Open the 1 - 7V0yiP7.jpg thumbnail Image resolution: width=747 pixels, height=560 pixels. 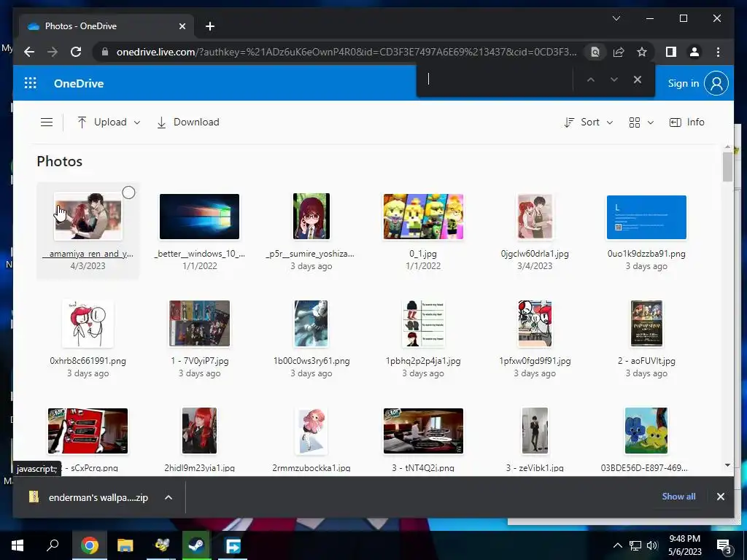pos(200,324)
